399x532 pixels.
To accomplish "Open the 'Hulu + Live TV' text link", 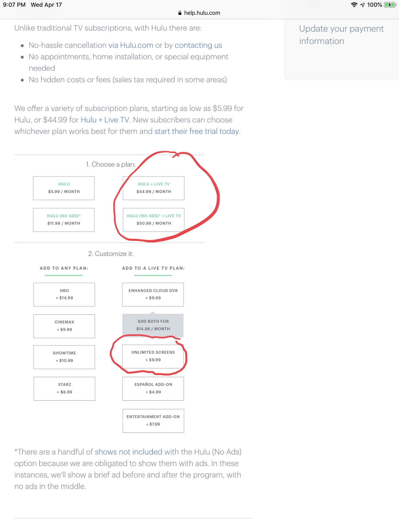I will pyautogui.click(x=105, y=120).
